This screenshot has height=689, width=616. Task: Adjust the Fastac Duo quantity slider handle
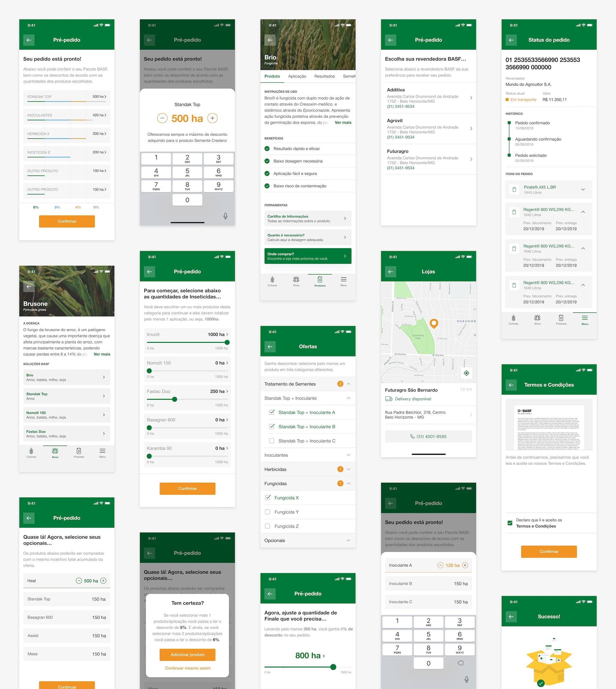(174, 399)
